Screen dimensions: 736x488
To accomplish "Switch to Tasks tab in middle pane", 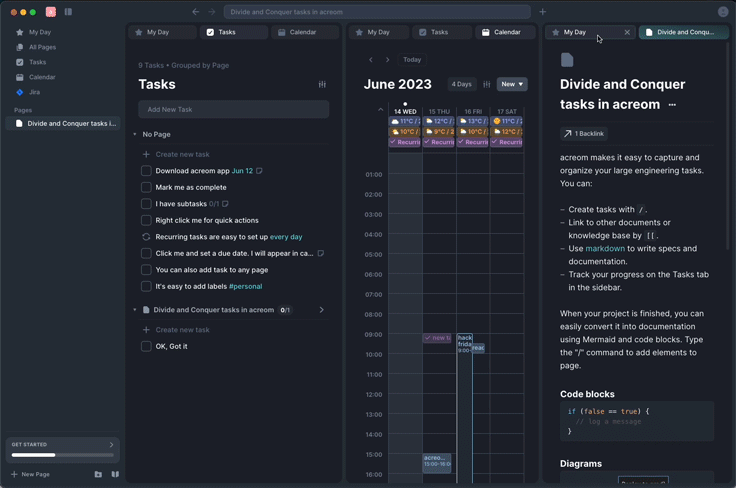I will (x=442, y=32).
